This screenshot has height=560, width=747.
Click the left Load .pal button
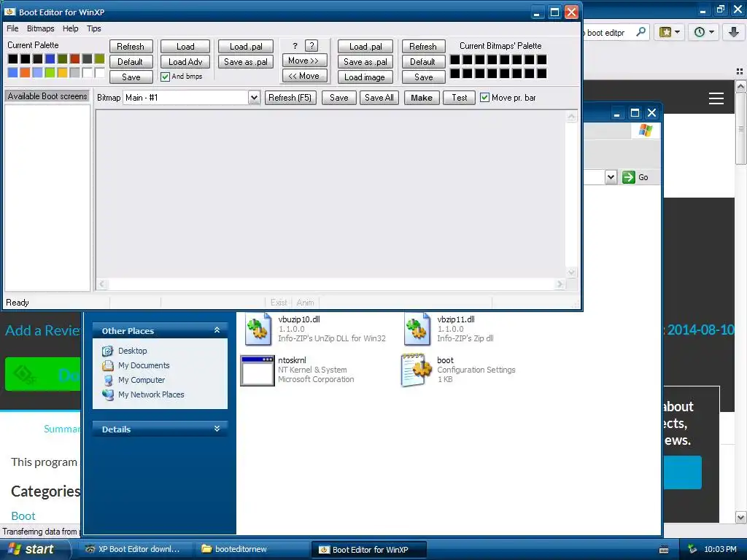pyautogui.click(x=246, y=46)
